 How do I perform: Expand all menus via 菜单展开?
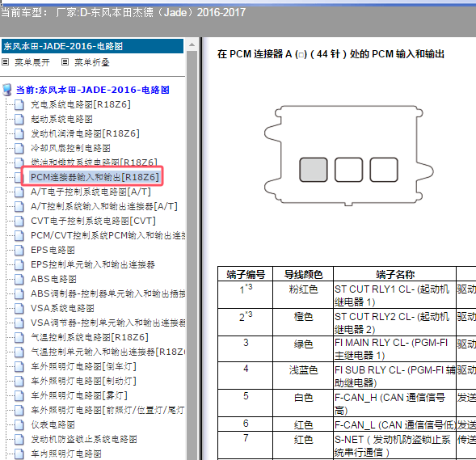(x=32, y=62)
